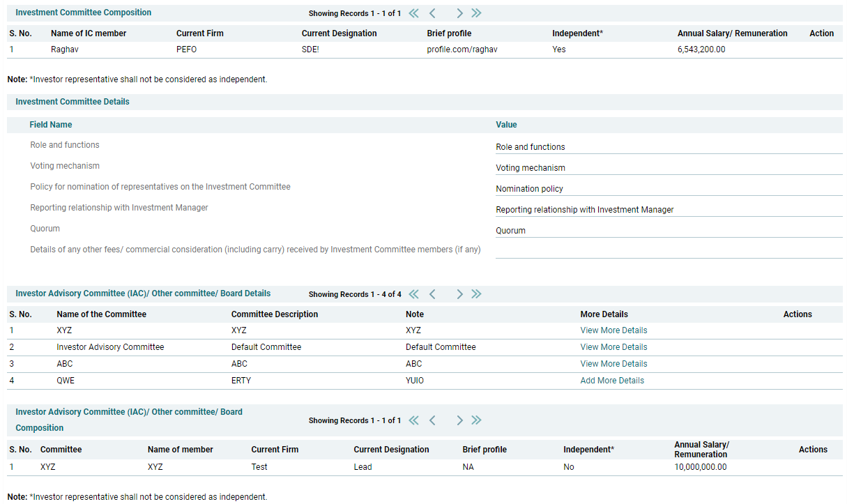
Task: Jump to last page in Investment Committee Composition
Action: 476,13
